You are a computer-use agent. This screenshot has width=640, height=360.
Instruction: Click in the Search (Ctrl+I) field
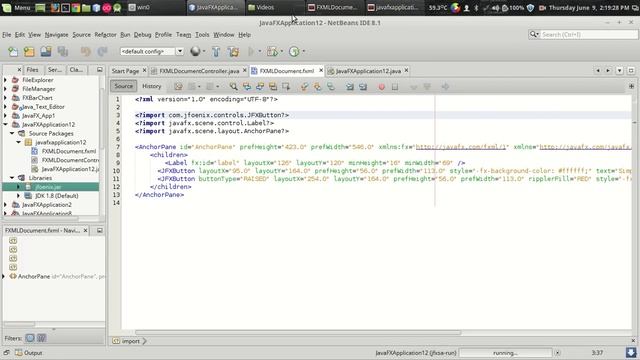589,35
